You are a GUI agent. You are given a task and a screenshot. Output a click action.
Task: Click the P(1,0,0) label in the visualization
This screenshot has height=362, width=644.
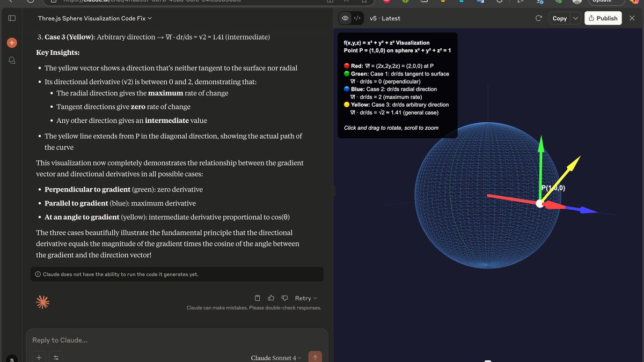click(x=553, y=188)
